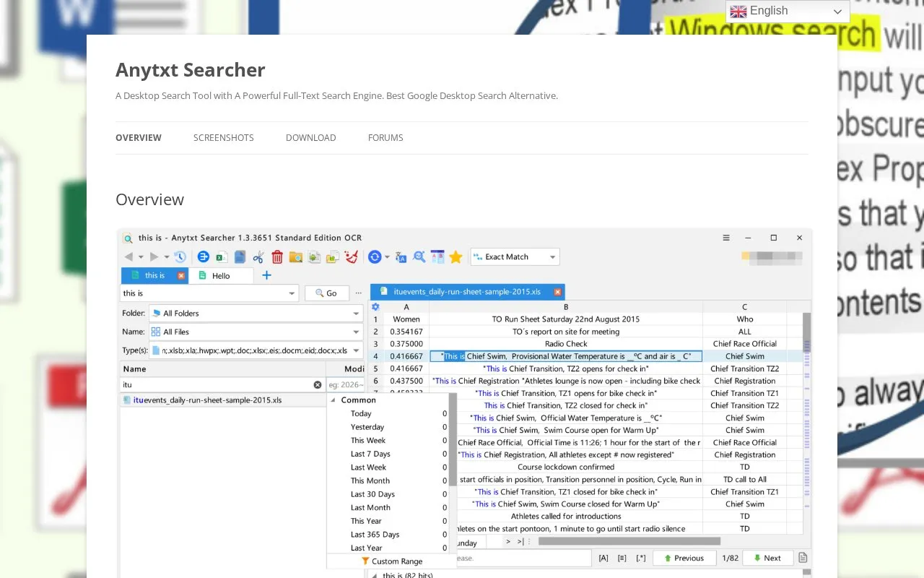The image size is (924, 578).
Task: Collapse the Common date range group
Action: 334,400
